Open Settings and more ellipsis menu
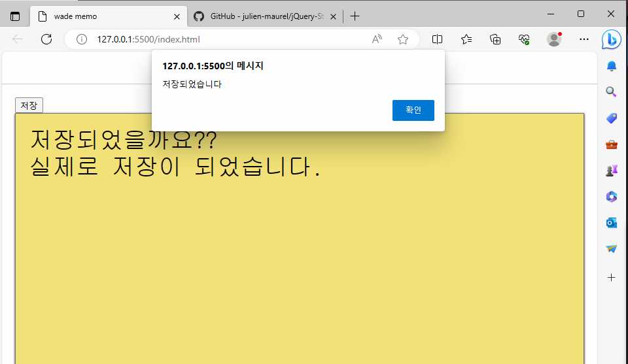 coord(584,39)
